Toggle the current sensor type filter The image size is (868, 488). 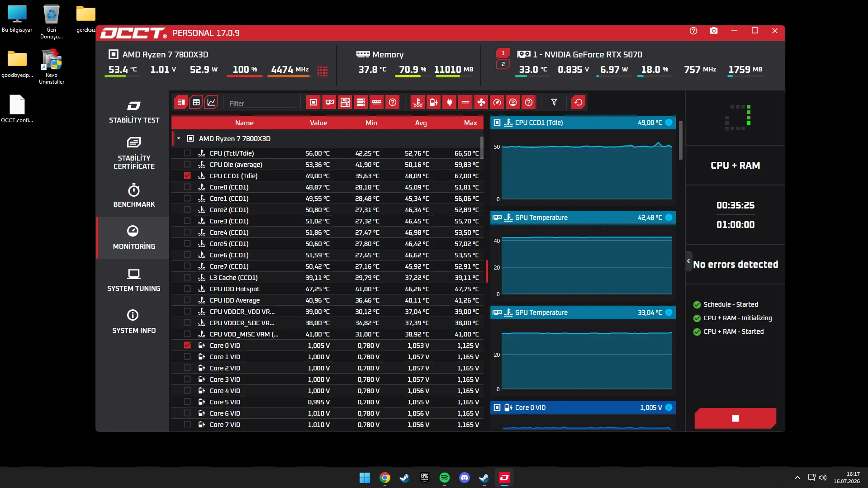click(x=465, y=102)
